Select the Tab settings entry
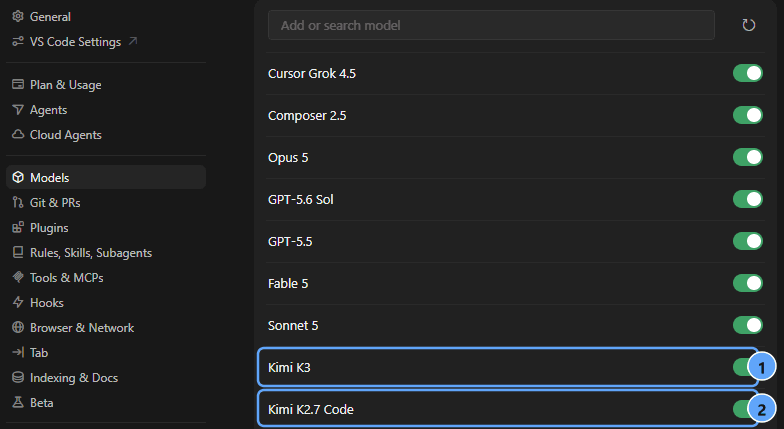This screenshot has height=429, width=784. point(106,352)
